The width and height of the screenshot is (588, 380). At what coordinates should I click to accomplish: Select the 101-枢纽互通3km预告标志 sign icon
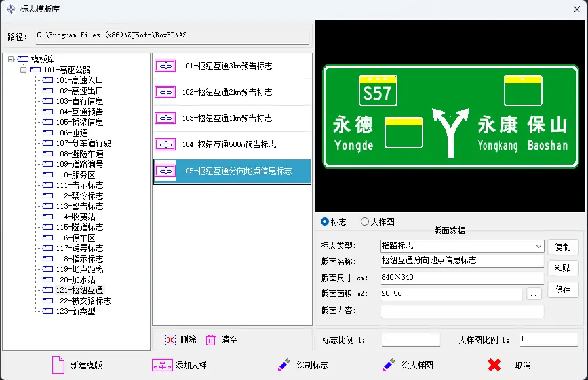[x=166, y=66]
